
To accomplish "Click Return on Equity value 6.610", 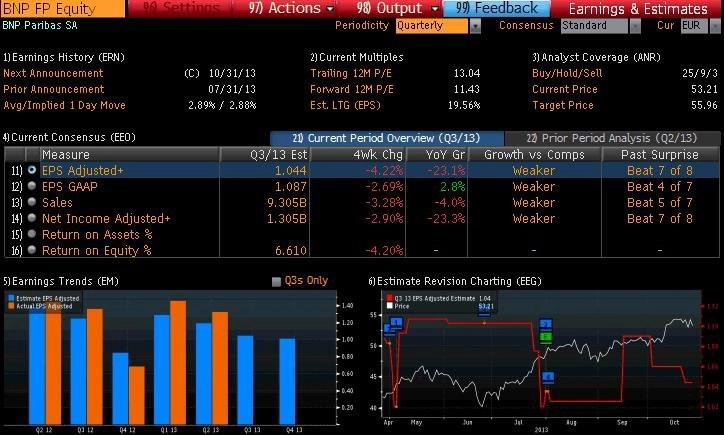I will [x=290, y=251].
